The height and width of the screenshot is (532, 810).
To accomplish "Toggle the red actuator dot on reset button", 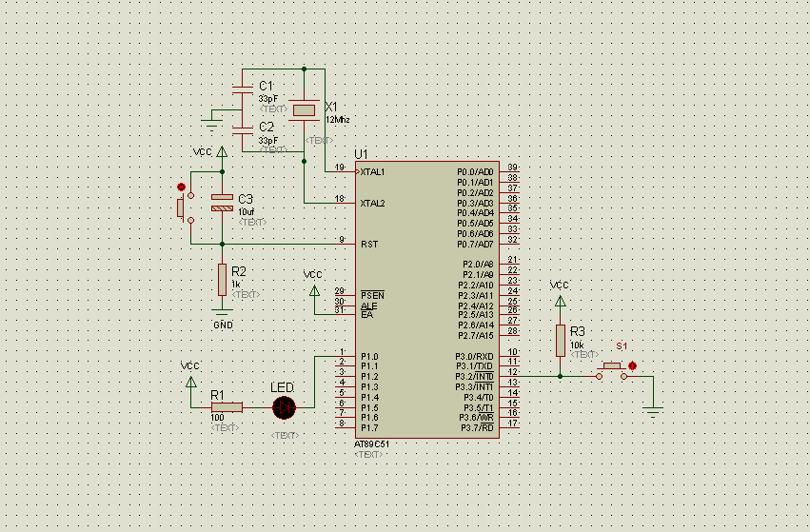I will [181, 187].
